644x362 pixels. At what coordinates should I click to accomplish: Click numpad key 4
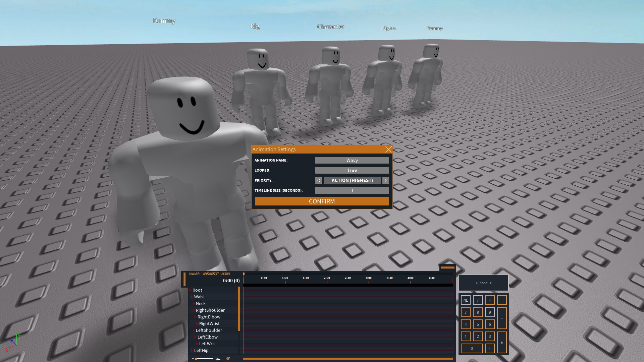[466, 324]
